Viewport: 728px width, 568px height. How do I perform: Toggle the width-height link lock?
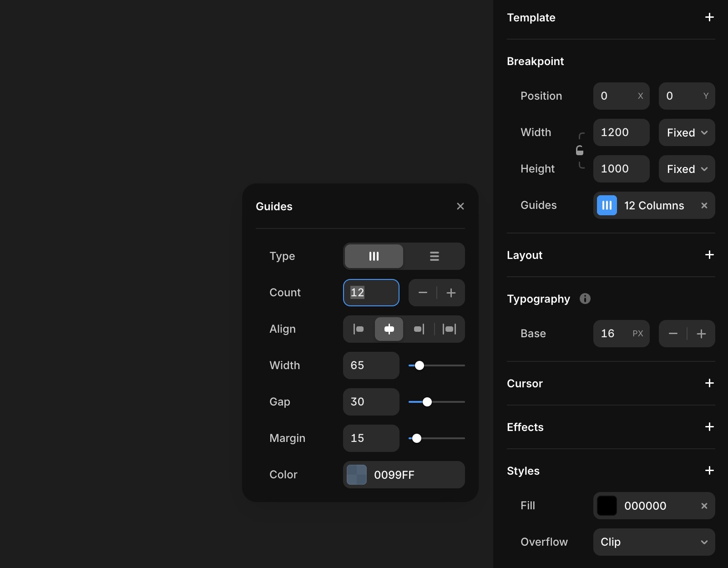pos(580,151)
